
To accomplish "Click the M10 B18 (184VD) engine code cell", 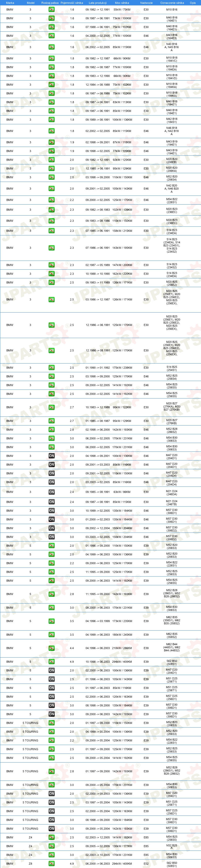I will (172, 76).
